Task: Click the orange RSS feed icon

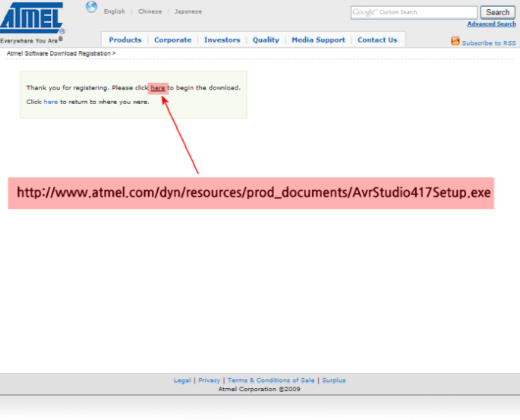Action: point(455,41)
